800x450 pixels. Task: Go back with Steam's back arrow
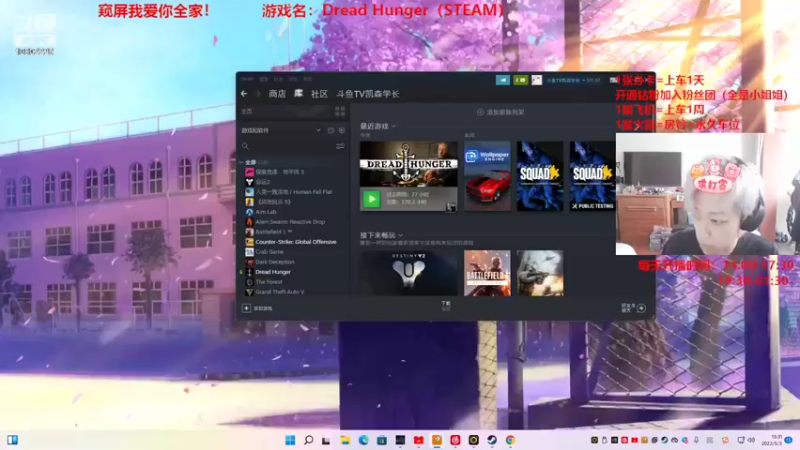pyautogui.click(x=244, y=94)
